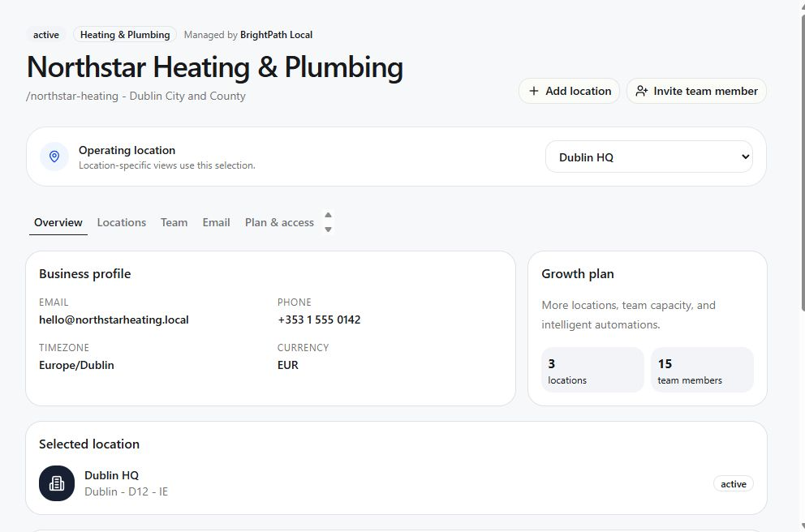Invite a team member
805x532 pixels.
pos(696,91)
